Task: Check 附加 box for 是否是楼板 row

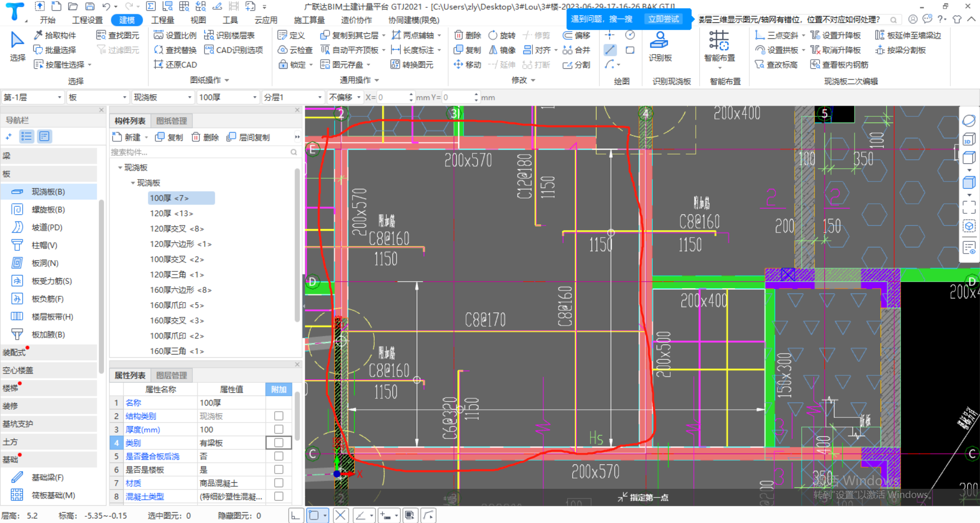Action: pyautogui.click(x=279, y=469)
